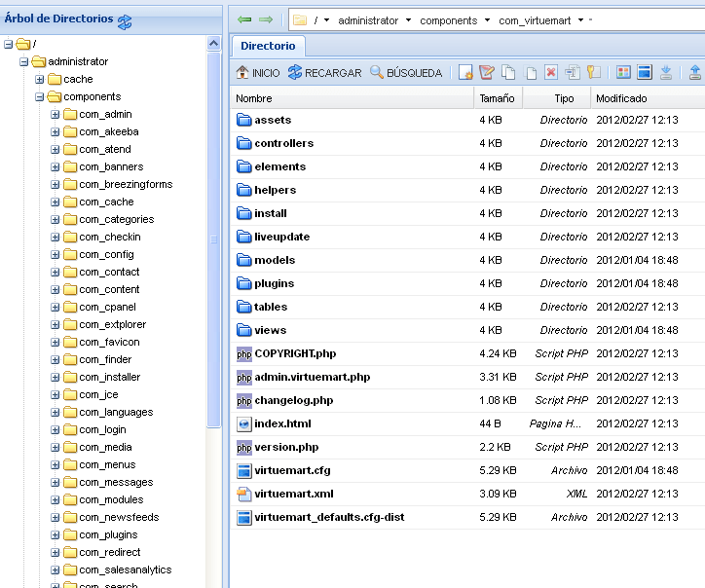Select com_media in the directory tree
This screenshot has height=588, width=705.
click(x=105, y=447)
